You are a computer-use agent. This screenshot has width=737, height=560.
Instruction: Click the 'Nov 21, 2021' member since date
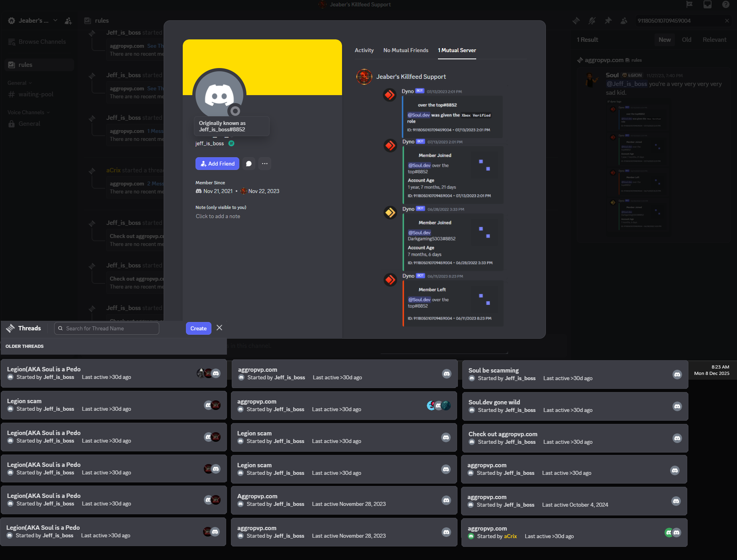218,191
